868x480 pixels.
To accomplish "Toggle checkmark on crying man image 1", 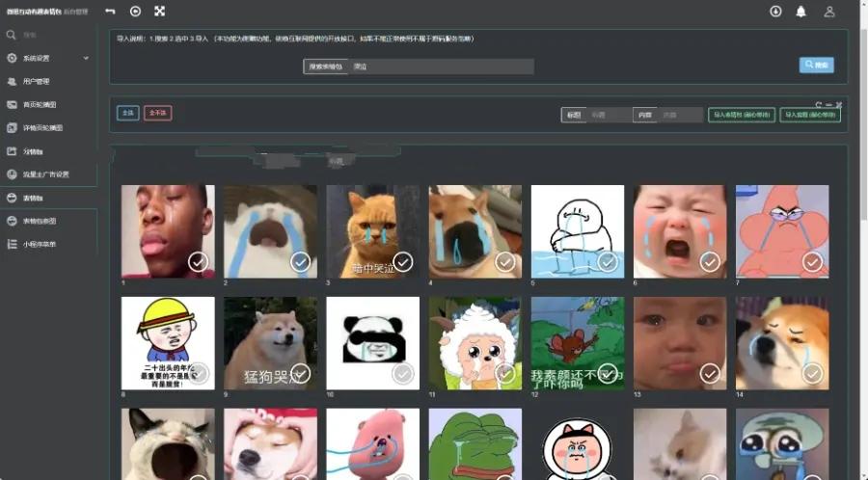I will [198, 261].
